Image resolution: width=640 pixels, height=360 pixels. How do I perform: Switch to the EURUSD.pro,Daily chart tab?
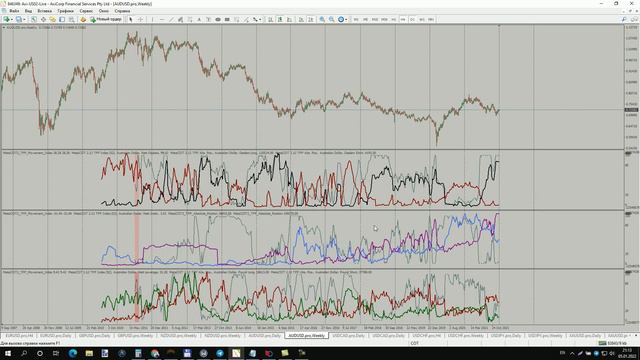(56, 336)
